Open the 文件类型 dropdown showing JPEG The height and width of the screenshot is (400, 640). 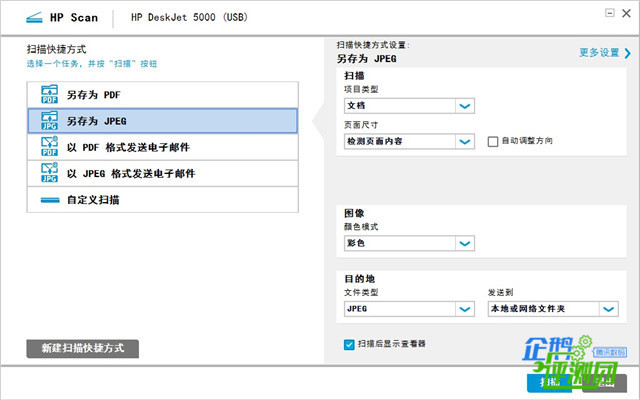click(x=409, y=309)
